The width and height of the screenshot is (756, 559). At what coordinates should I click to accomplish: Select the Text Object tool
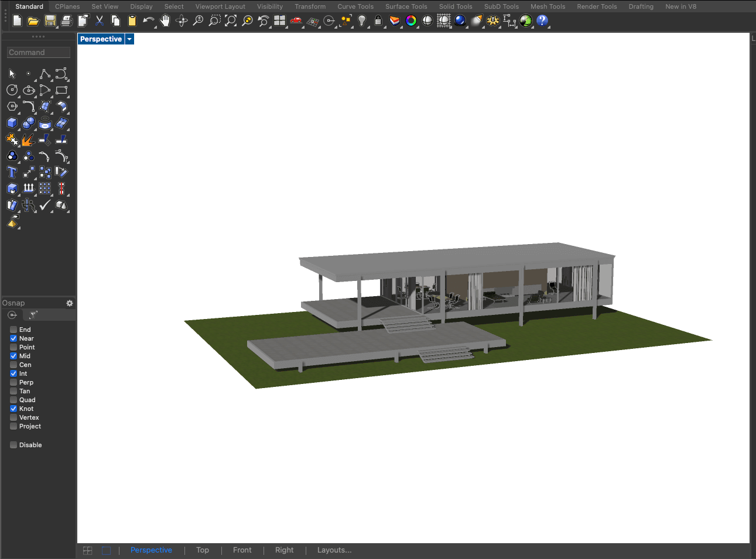(12, 172)
